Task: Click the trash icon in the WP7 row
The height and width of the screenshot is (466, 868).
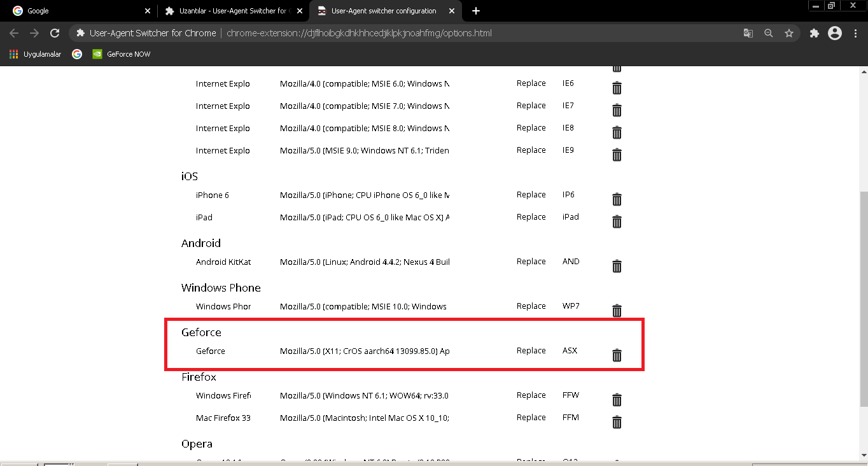Action: tap(617, 311)
